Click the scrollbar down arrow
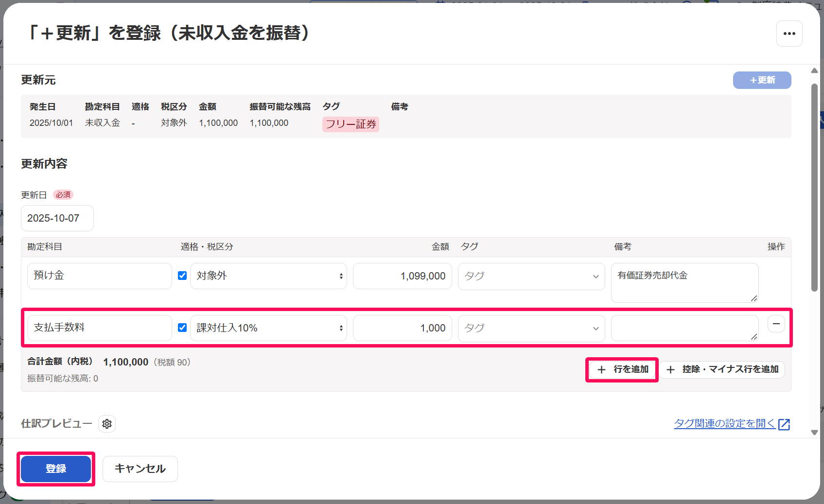Screen dimensions: 824x504 [814, 432]
